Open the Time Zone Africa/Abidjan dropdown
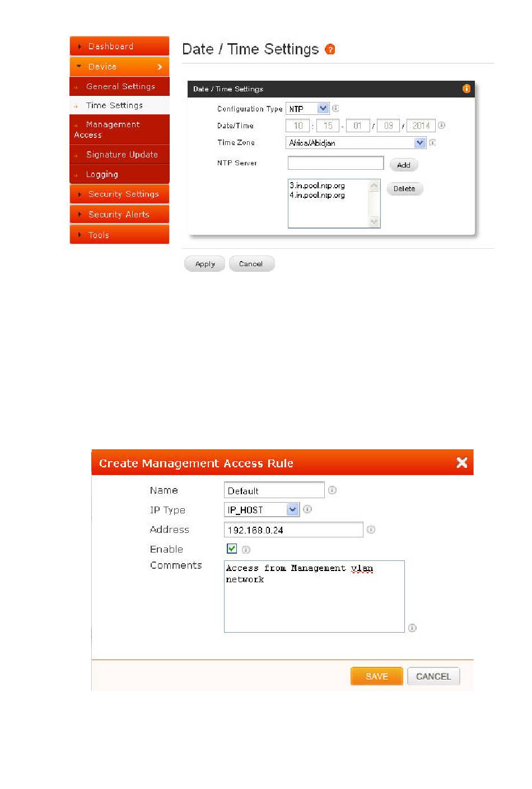The width and height of the screenshot is (532, 789). [356, 143]
